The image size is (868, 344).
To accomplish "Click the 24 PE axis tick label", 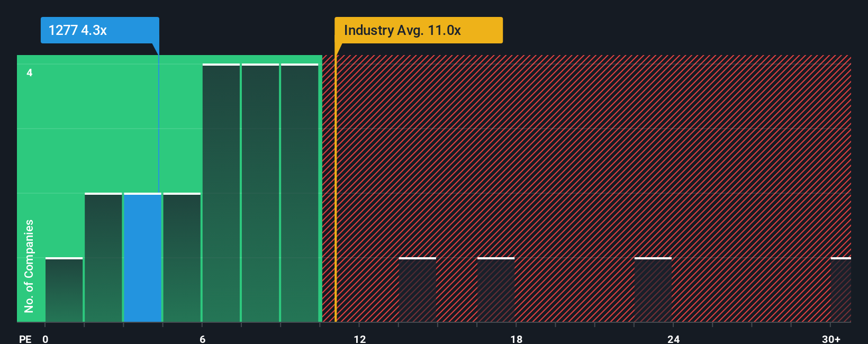I will (674, 339).
